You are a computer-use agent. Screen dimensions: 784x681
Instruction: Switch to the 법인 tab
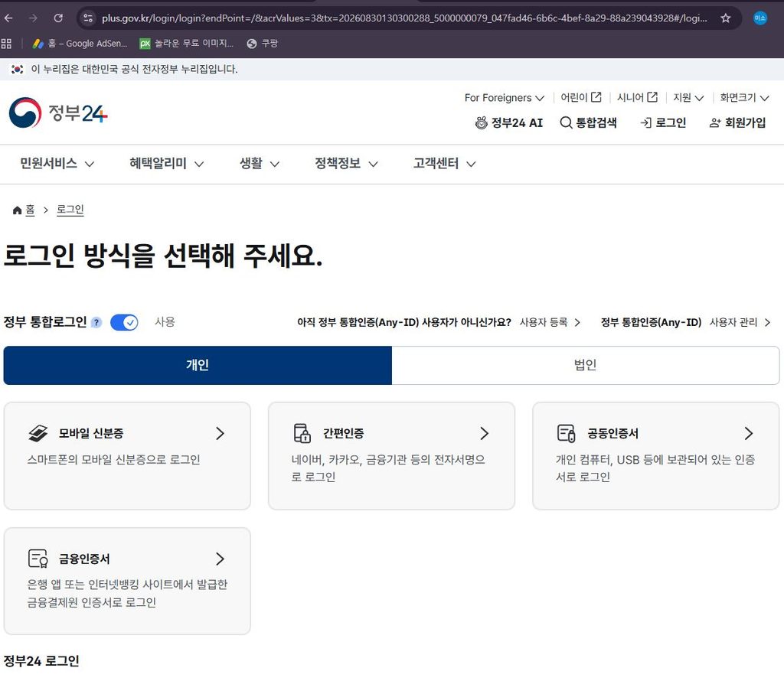click(586, 365)
